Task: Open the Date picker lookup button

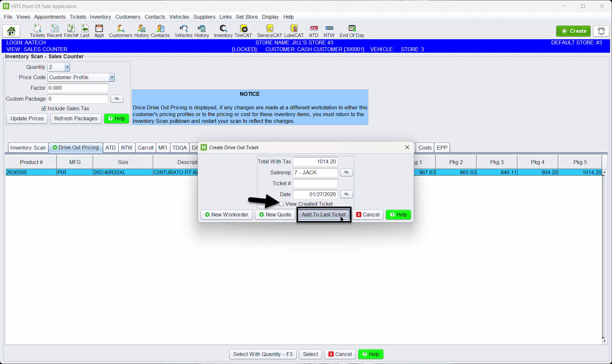Action: click(x=346, y=194)
